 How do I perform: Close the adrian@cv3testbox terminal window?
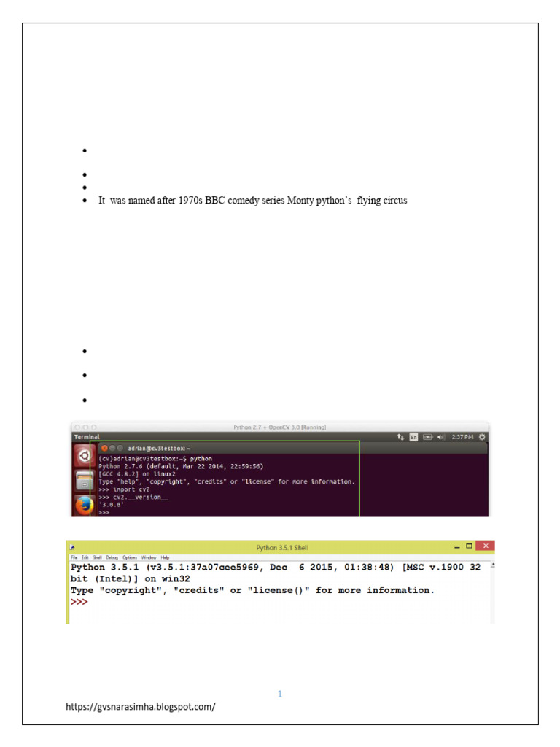(104, 449)
